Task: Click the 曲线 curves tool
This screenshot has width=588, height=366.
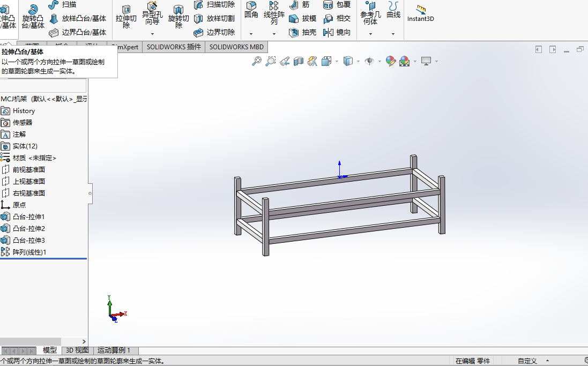Action: [x=393, y=10]
